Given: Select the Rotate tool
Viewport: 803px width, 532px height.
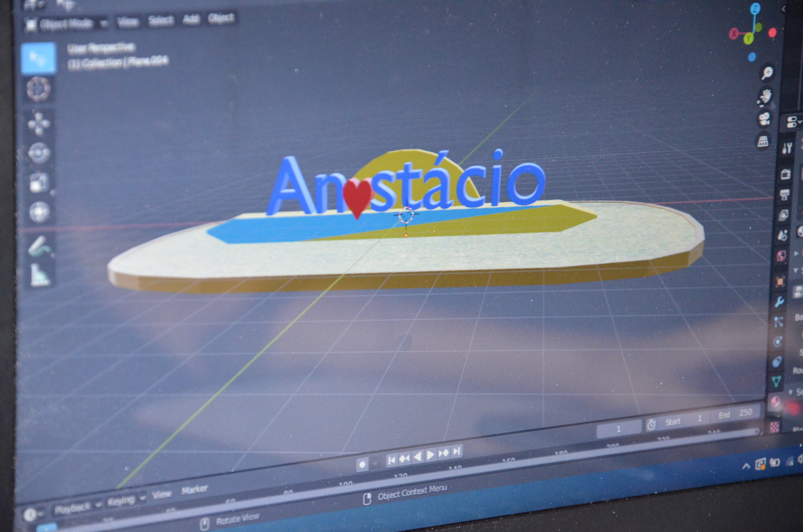Looking at the screenshot, I should click(39, 152).
